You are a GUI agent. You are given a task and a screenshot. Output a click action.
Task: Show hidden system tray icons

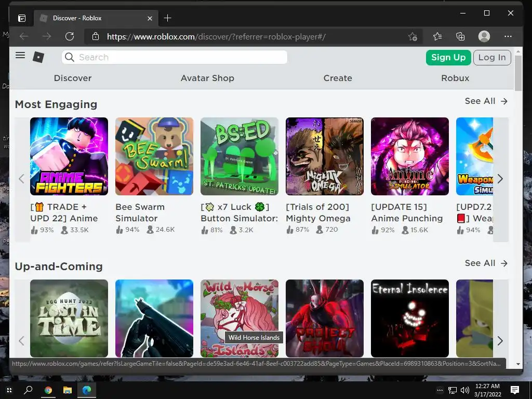440,390
